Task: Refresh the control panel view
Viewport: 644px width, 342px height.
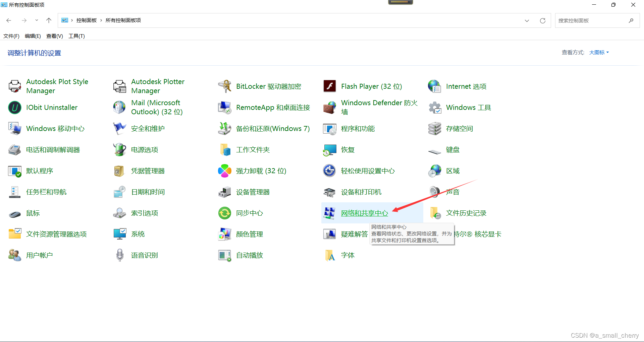Action: tap(543, 21)
